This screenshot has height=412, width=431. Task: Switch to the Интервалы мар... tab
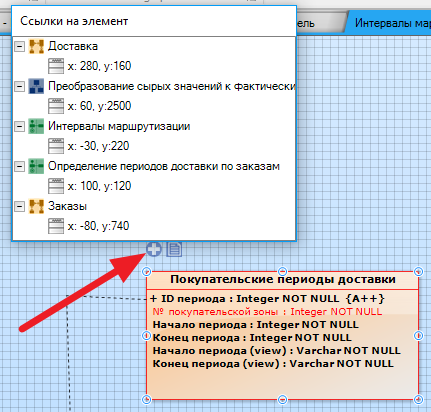tap(389, 23)
